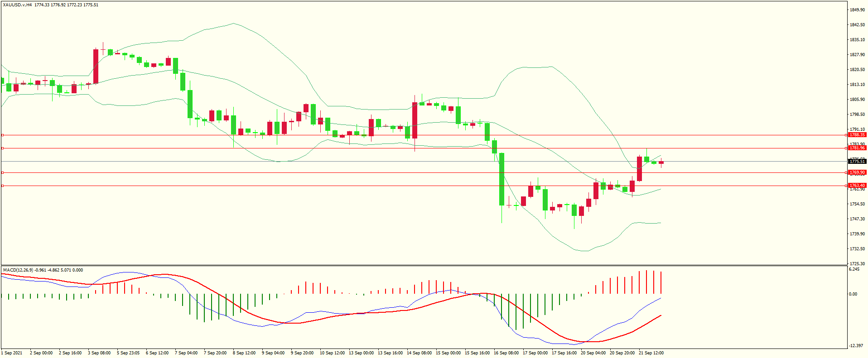This screenshot has height=358, width=868.
Task: Click the long green candle at 16 Sep 08:00
Action: pyautogui.click(x=502, y=179)
